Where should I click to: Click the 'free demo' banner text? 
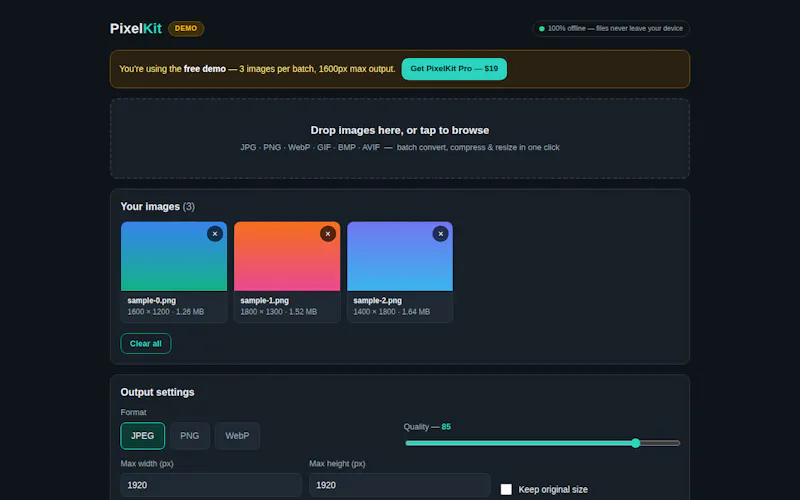click(205, 69)
